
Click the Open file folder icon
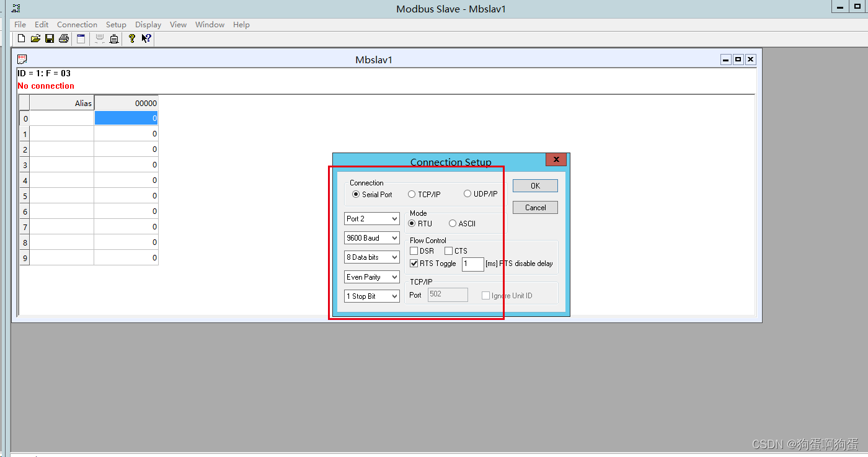[35, 38]
